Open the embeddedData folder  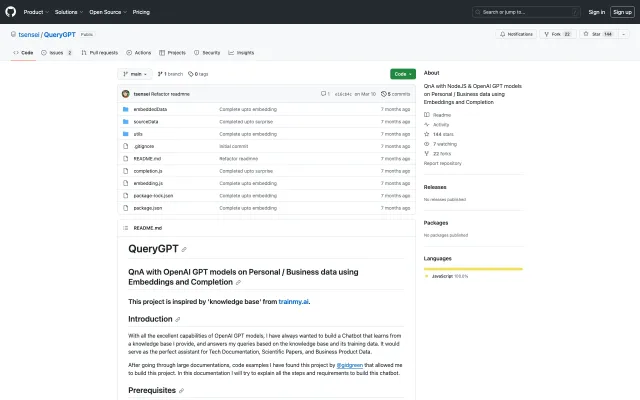coord(150,108)
